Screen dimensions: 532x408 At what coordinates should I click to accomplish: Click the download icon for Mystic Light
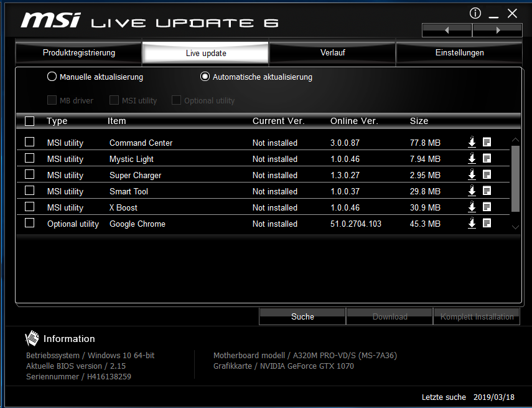[472, 158]
